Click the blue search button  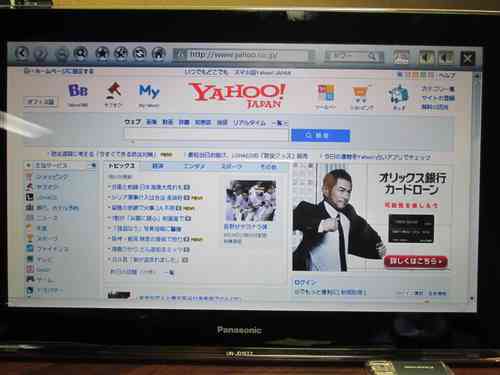(x=321, y=135)
